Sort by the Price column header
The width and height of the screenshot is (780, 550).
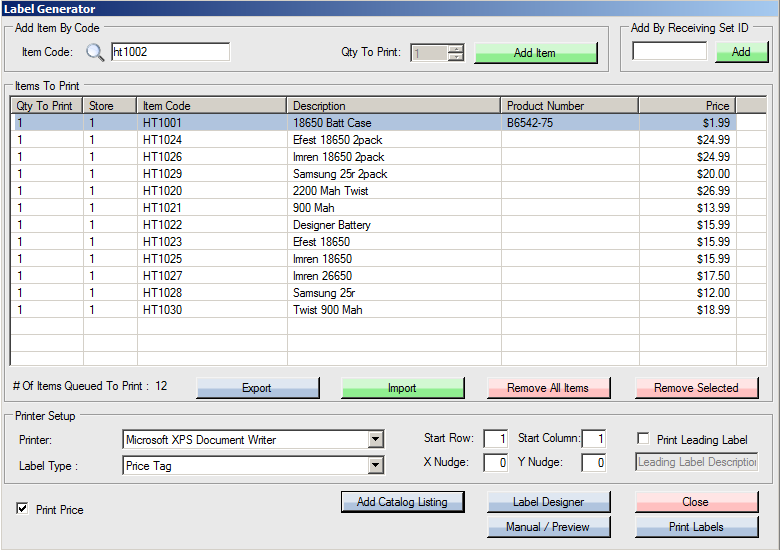[686, 105]
